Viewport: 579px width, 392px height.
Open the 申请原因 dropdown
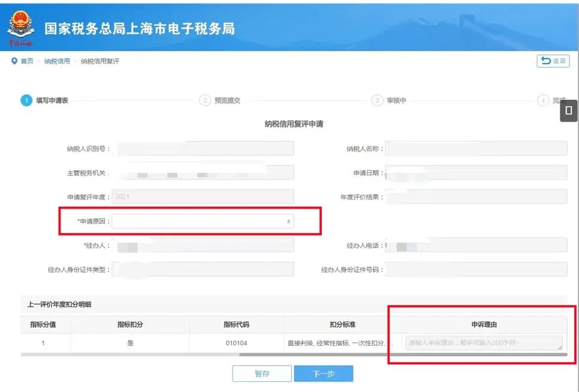point(203,221)
